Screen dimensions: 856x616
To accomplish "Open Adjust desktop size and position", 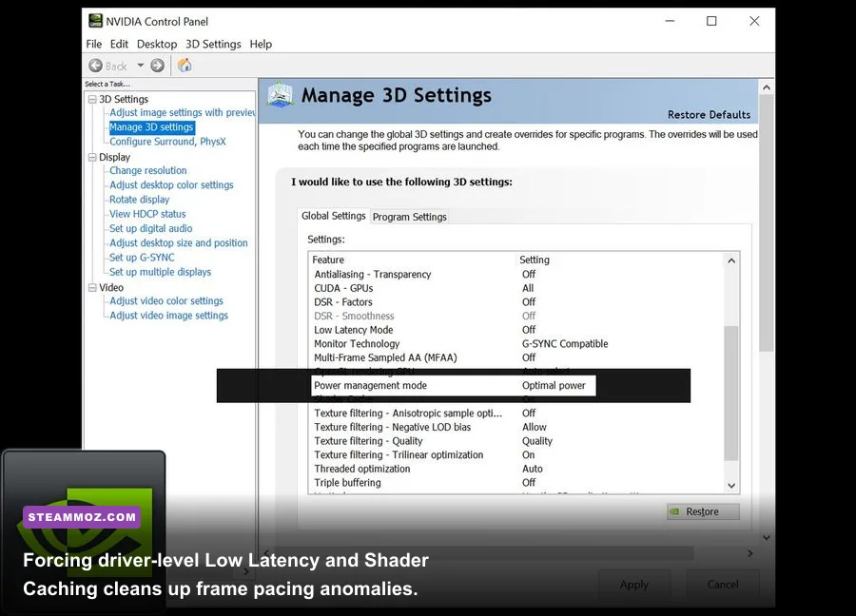I will [x=179, y=242].
